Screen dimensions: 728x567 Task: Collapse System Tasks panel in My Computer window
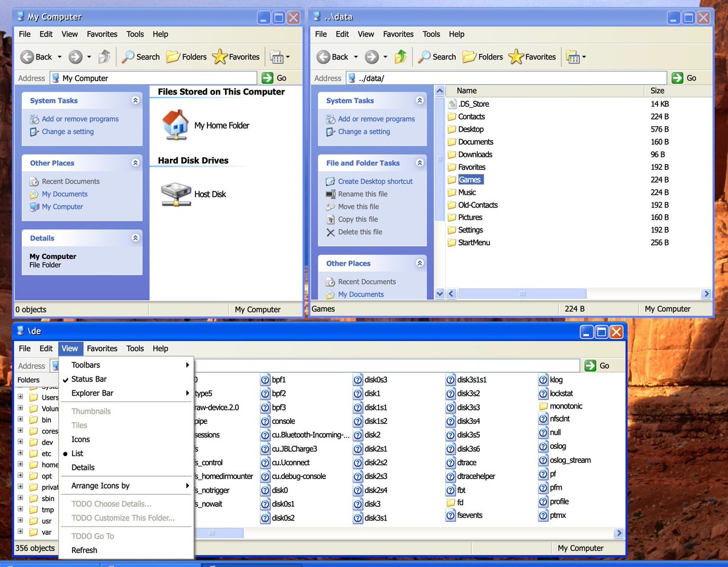[135, 101]
